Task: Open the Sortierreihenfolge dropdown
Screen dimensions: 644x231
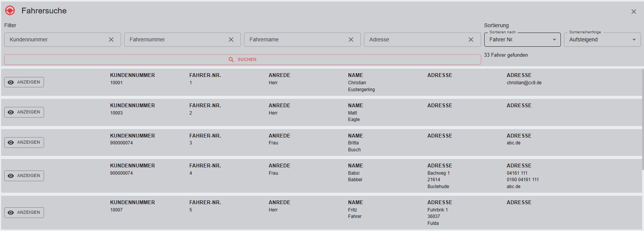Action: (601, 39)
